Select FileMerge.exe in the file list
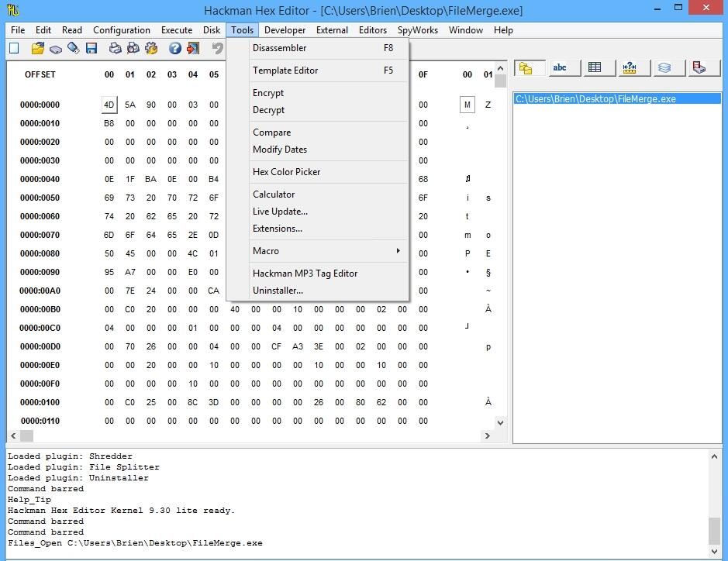Viewport: 728px width, 561px height. pyautogui.click(x=617, y=99)
